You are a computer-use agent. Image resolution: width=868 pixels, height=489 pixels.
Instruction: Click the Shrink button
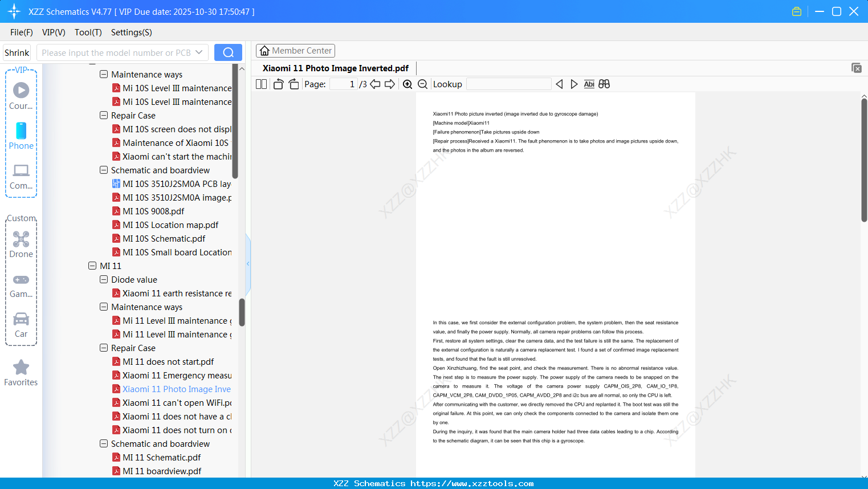[17, 53]
